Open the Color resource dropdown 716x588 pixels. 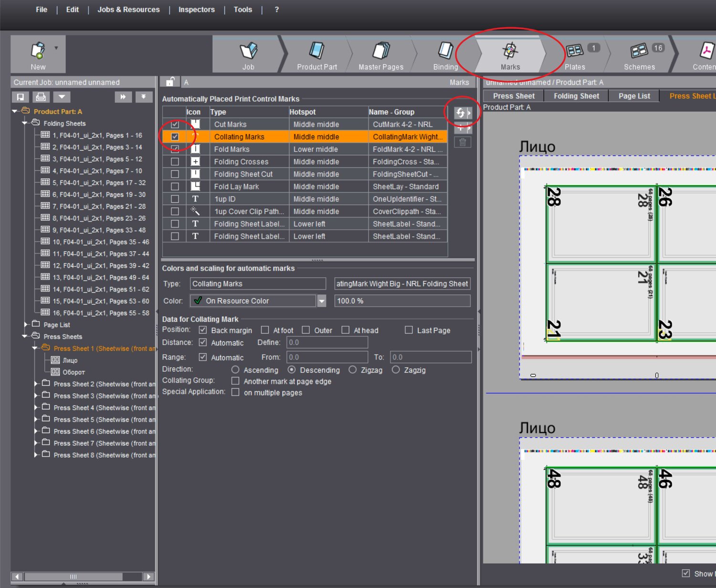(x=322, y=301)
